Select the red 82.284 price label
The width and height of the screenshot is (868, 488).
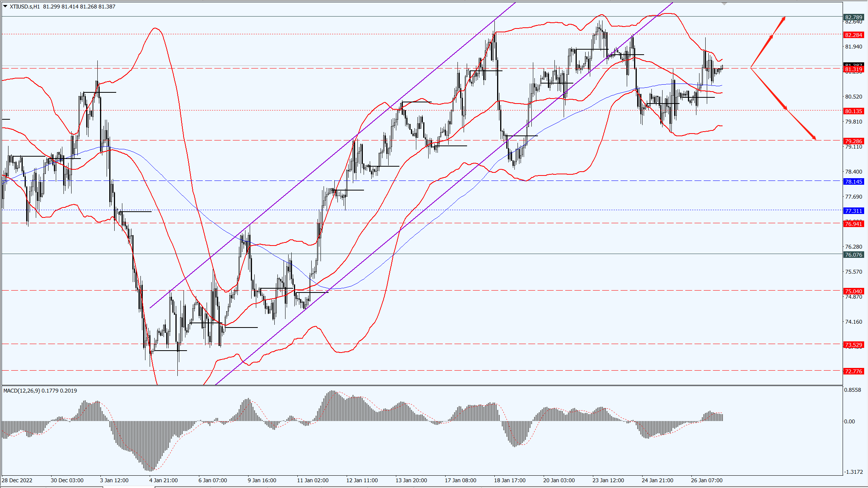(x=853, y=35)
